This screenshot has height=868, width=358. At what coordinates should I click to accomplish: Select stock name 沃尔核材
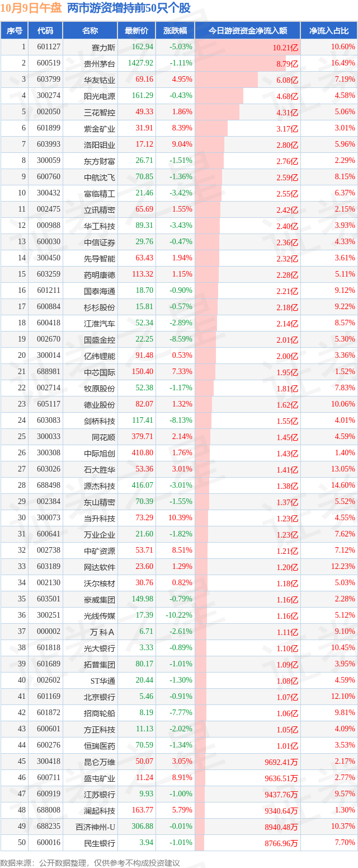pos(100,584)
